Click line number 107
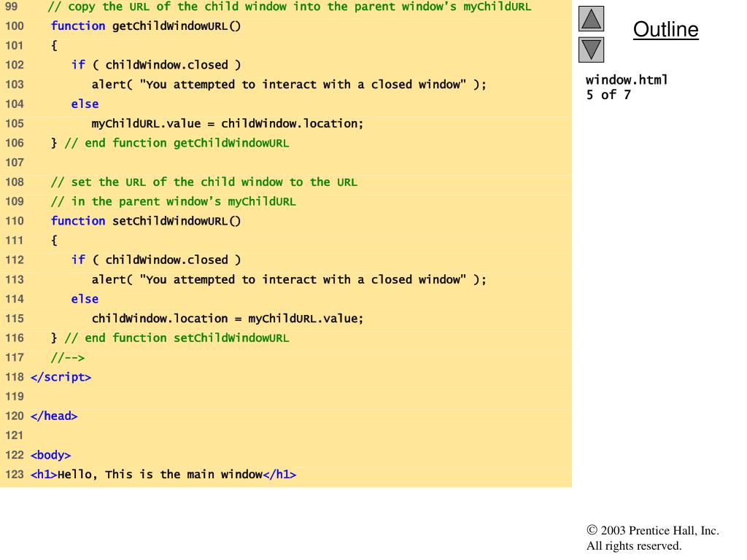Image resolution: width=747 pixels, height=560 pixels. pyautogui.click(x=15, y=163)
